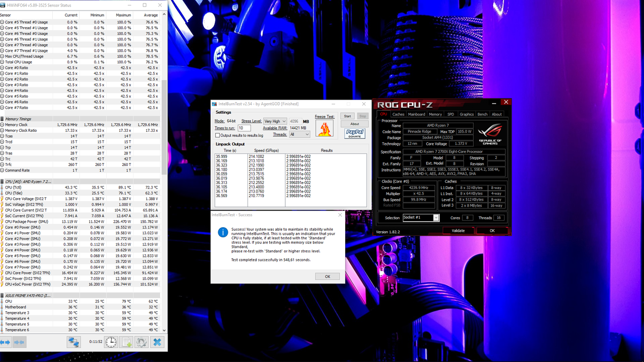Switch to CPU-Z Caches tab
644x362 pixels.
tap(398, 114)
